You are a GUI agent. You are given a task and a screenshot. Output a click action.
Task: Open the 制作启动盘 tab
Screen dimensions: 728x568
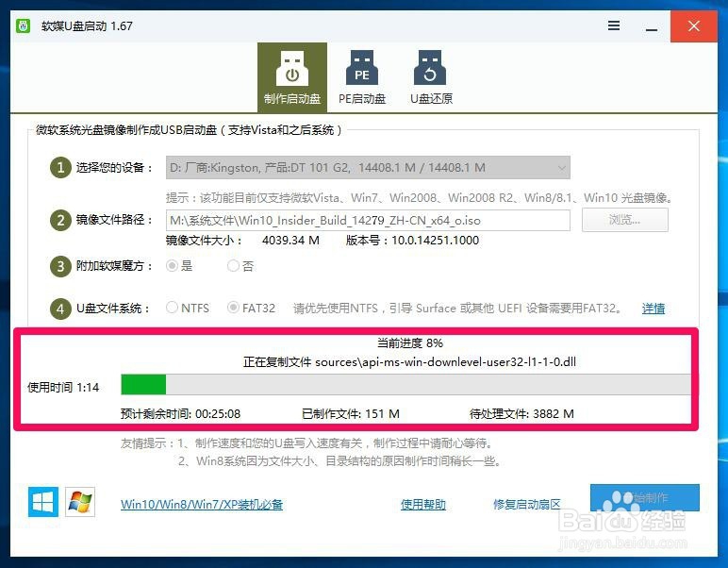coord(292,77)
